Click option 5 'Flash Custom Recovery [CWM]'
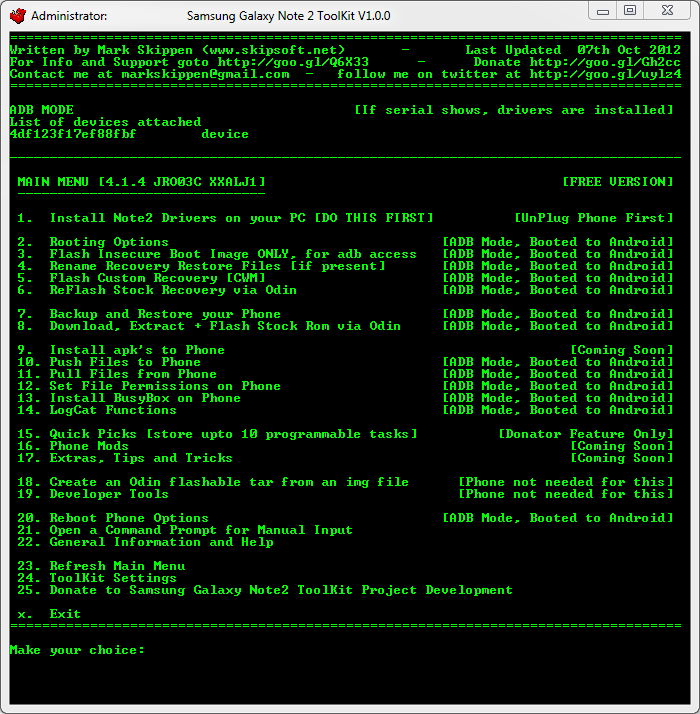The width and height of the screenshot is (700, 714). point(141,278)
